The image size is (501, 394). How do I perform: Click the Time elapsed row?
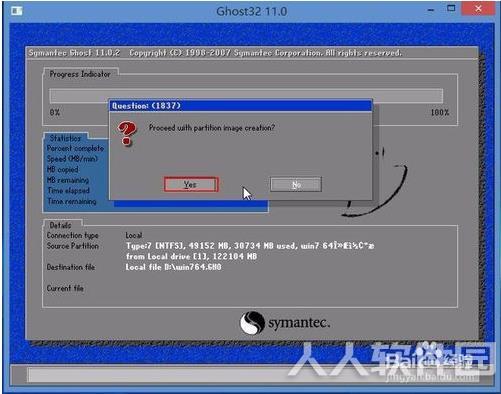(68, 191)
